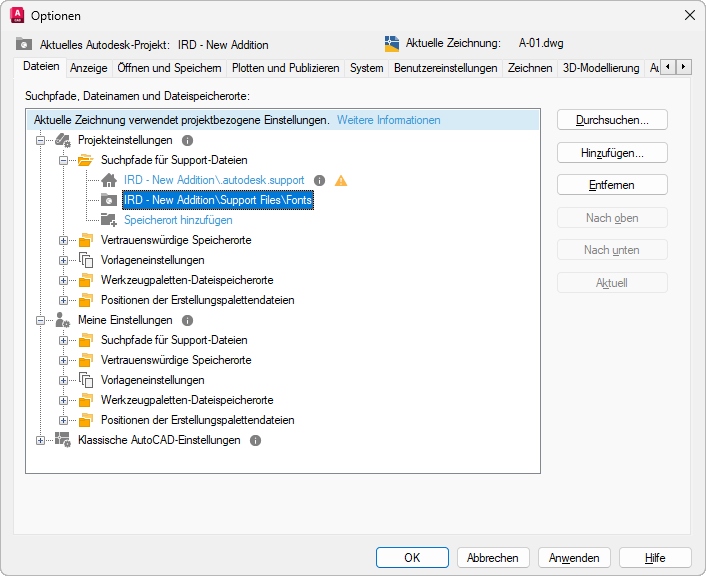
Task: Open the Öffnen und Speichern tab
Action: click(169, 68)
